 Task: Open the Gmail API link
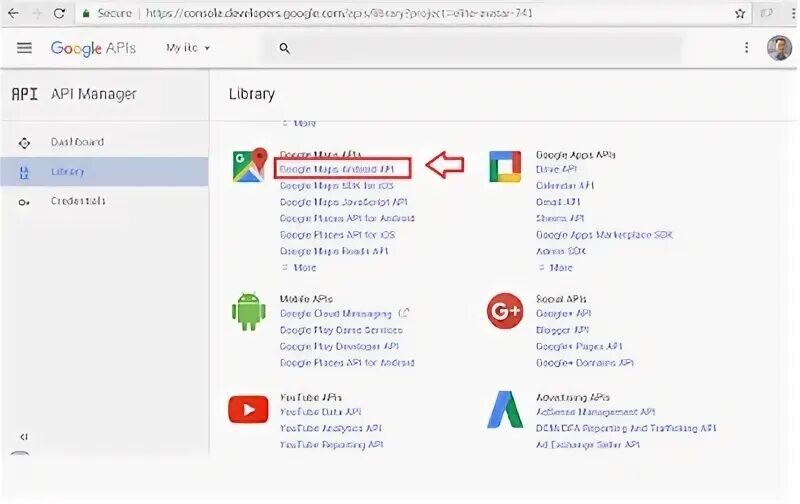pos(558,202)
